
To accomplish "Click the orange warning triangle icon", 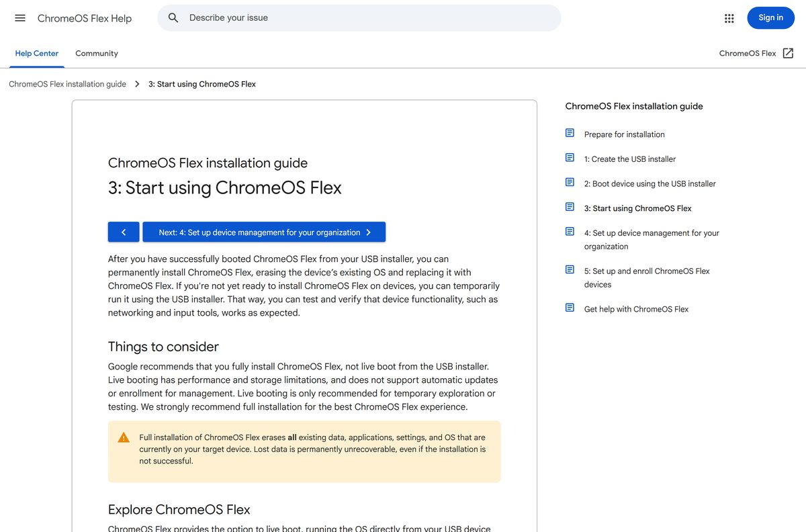I will tap(124, 437).
